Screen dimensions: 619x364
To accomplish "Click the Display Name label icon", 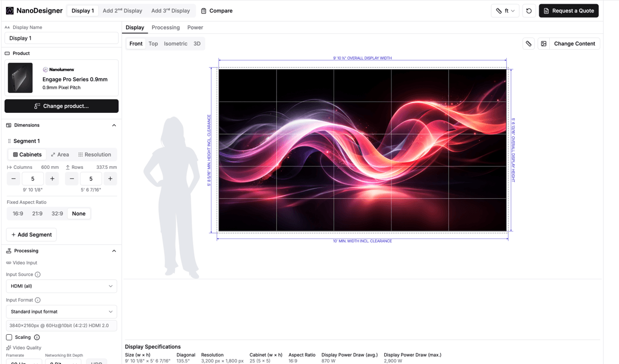I will click(x=7, y=27).
